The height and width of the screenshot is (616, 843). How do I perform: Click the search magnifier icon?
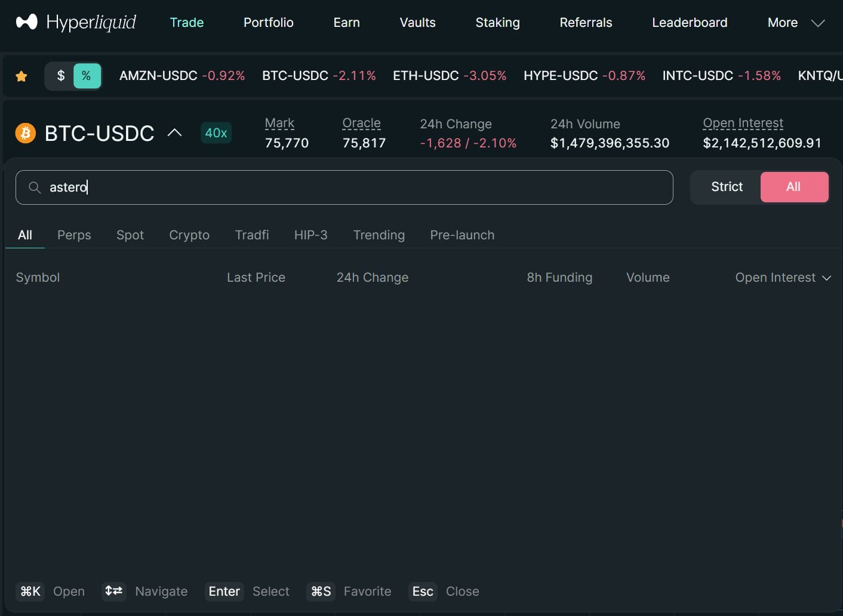click(35, 187)
